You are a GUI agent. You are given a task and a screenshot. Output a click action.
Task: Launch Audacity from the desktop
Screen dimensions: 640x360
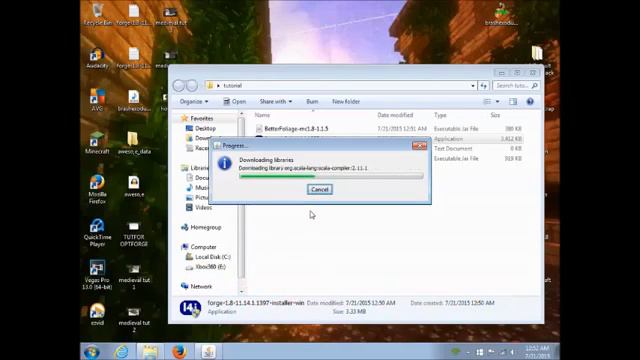[97, 58]
